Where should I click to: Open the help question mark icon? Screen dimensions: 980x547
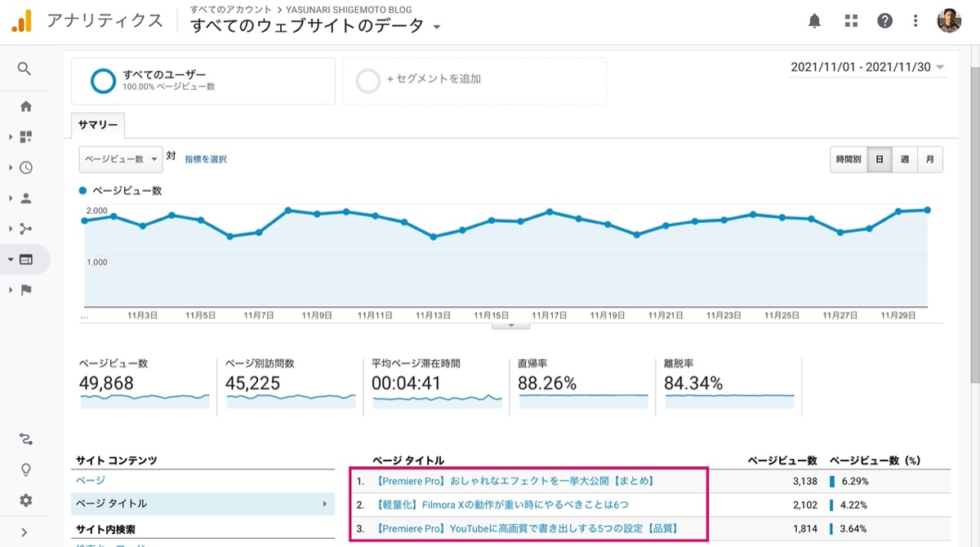click(884, 21)
